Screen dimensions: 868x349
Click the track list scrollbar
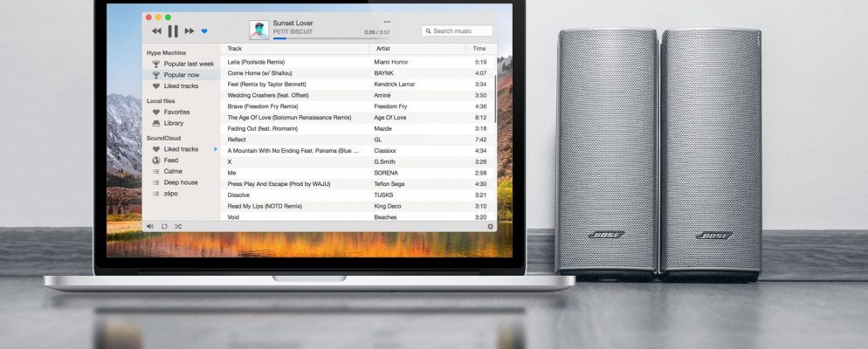coord(495,99)
